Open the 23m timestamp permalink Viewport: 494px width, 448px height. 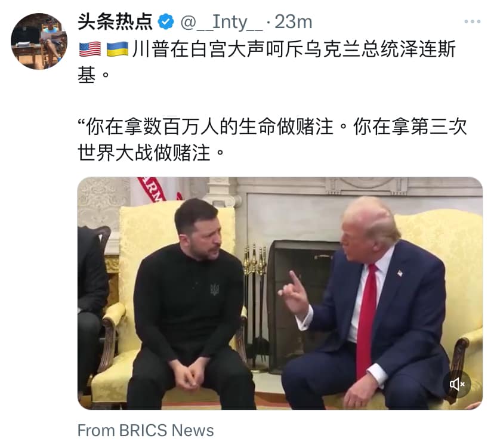click(294, 22)
